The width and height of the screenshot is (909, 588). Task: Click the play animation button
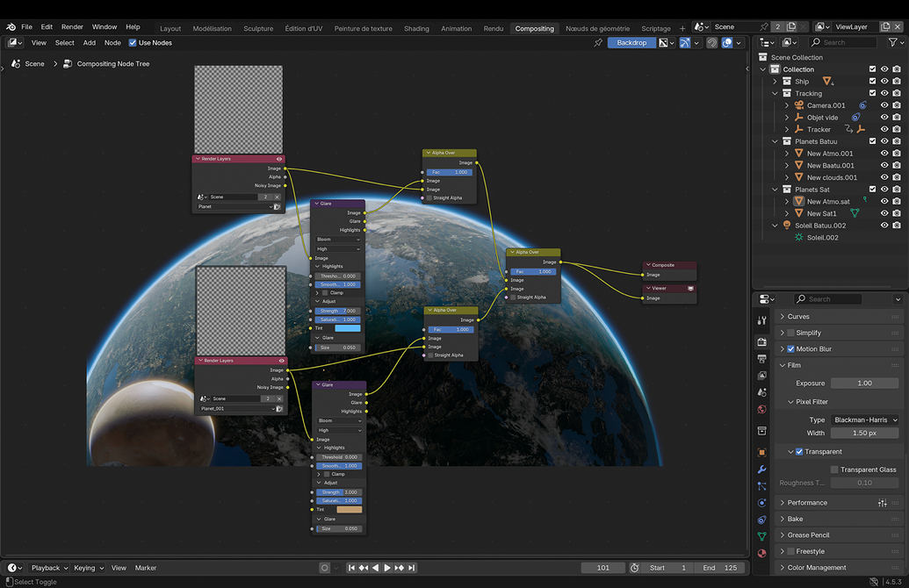(387, 569)
